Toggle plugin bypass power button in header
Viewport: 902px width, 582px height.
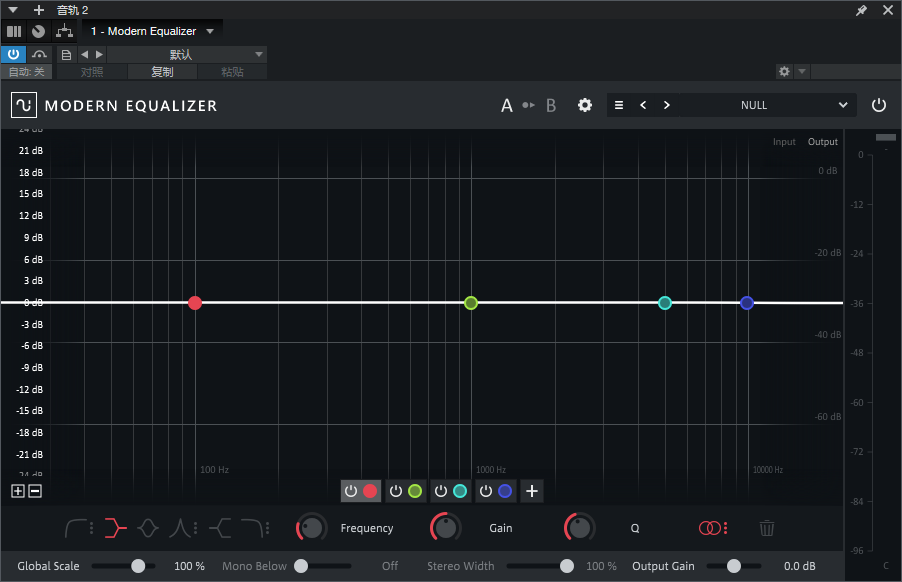pyautogui.click(x=878, y=105)
